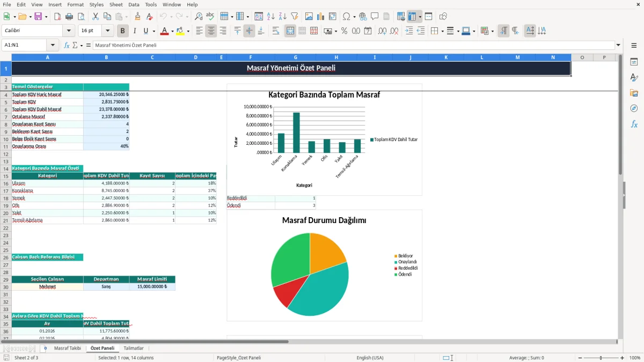Click row header 15
The image size is (644, 362).
pyautogui.click(x=6, y=175)
